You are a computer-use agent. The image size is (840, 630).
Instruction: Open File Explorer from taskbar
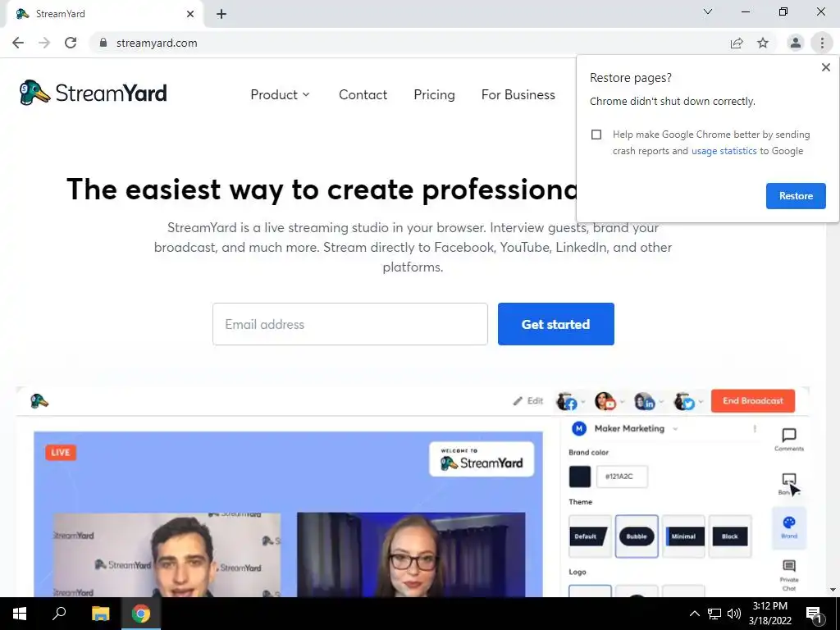pos(100,614)
